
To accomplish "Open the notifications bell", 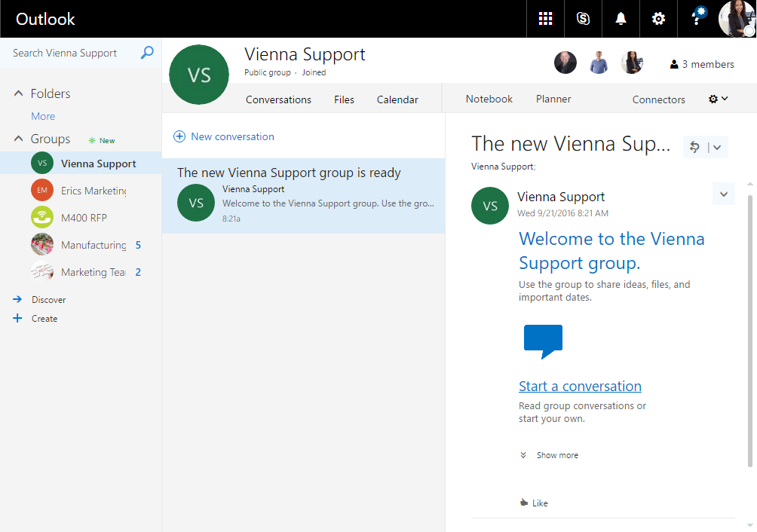I will [621, 19].
